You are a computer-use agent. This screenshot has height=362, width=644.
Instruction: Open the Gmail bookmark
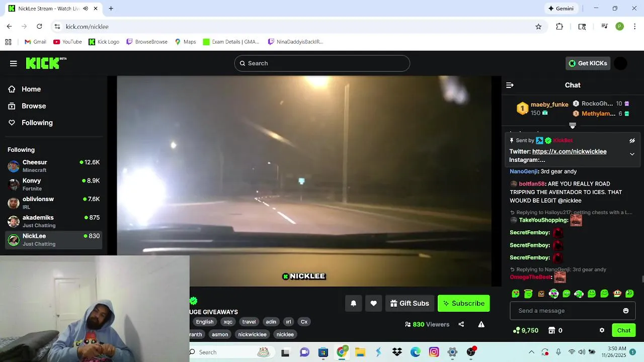(35, 42)
